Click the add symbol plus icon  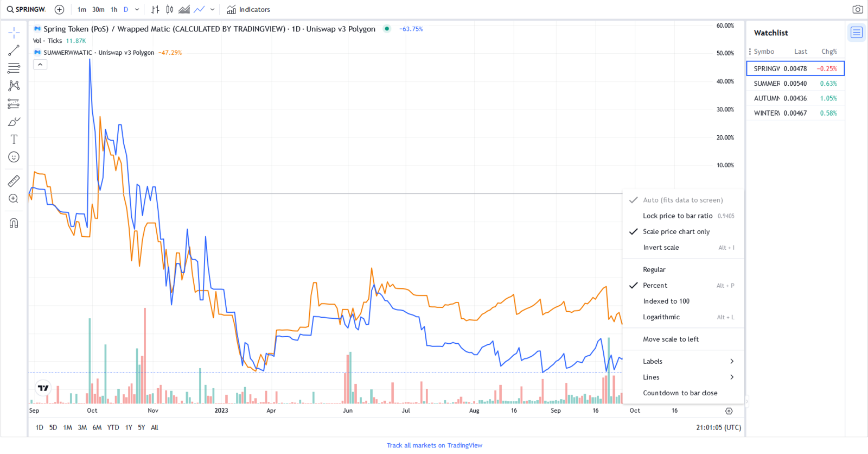point(60,10)
